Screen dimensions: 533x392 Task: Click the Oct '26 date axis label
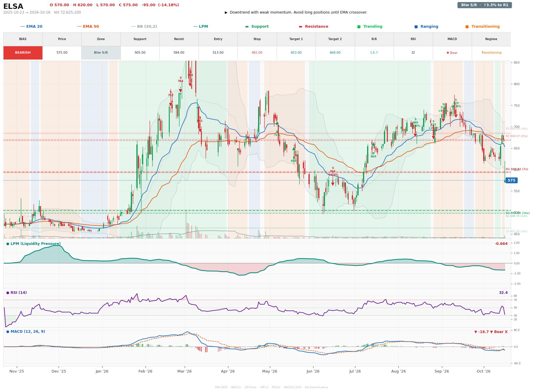(484, 371)
